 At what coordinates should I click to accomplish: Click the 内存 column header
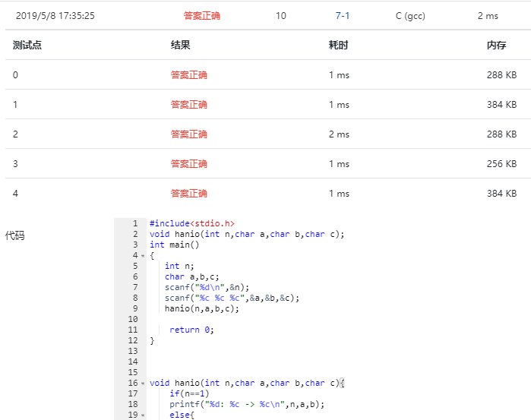pyautogui.click(x=497, y=45)
